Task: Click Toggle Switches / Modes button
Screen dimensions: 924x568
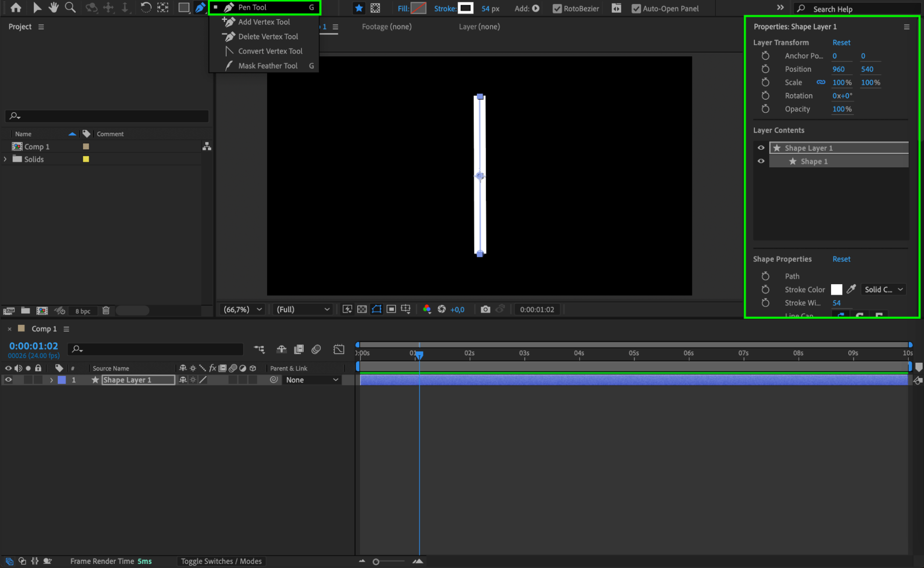Action: pos(221,561)
